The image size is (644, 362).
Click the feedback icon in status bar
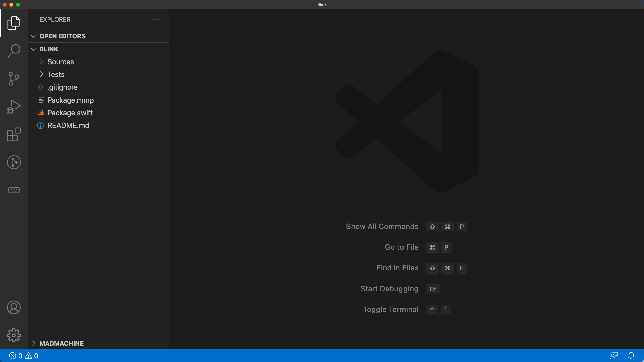614,356
